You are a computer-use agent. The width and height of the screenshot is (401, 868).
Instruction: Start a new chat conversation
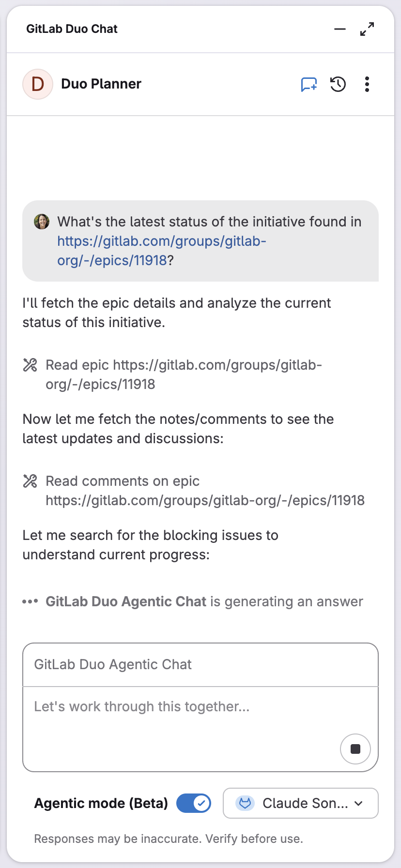[308, 84]
